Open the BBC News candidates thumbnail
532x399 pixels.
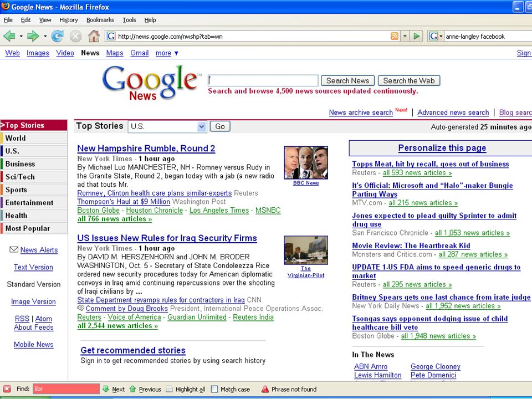[306, 163]
